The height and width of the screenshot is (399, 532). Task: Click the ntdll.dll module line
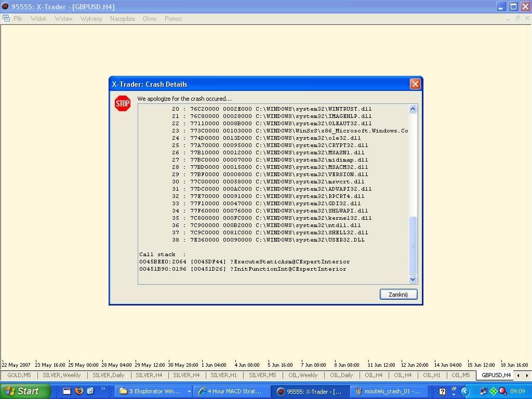[266, 225]
